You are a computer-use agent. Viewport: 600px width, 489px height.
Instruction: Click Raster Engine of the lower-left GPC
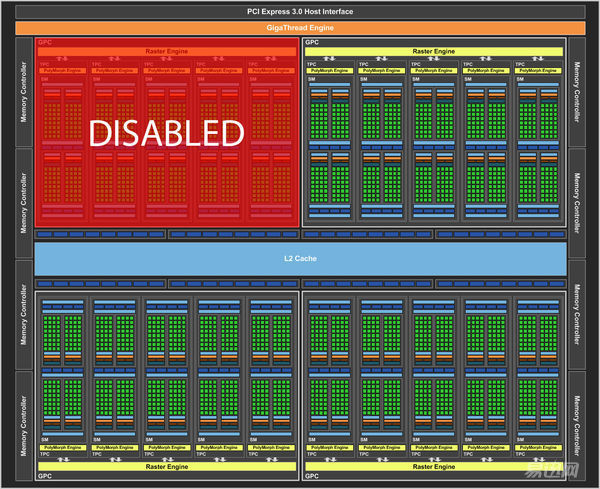pyautogui.click(x=166, y=466)
